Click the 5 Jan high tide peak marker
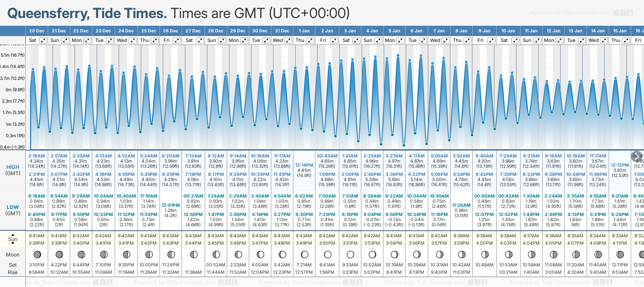 (398, 56)
